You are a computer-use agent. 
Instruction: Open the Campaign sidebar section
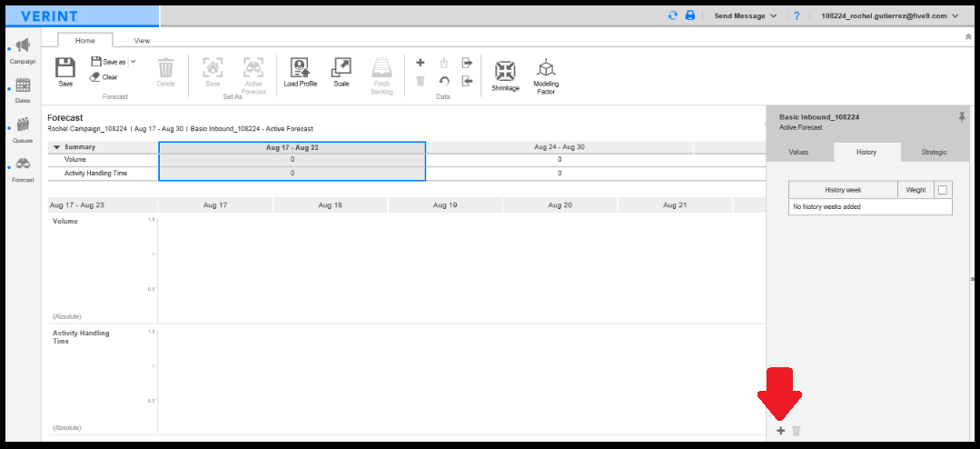23,51
